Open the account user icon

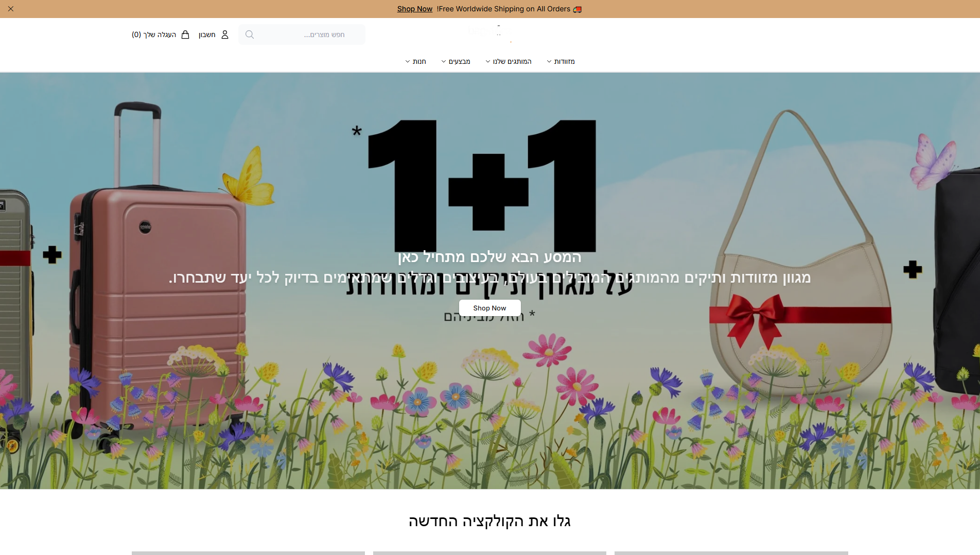tap(225, 34)
